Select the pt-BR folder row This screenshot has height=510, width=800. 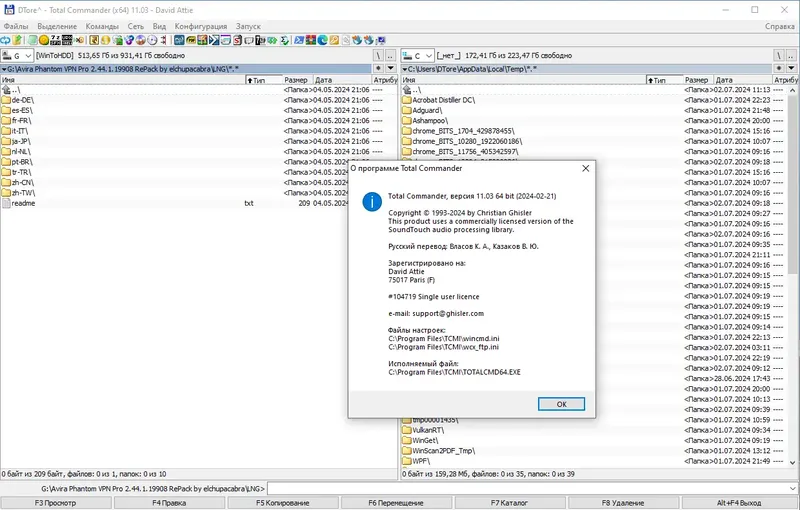point(199,162)
